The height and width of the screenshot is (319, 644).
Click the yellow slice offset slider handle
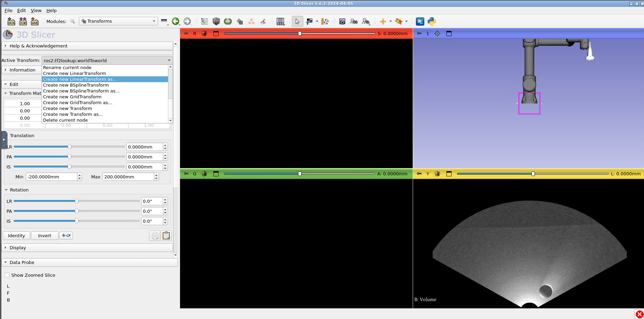(533, 174)
